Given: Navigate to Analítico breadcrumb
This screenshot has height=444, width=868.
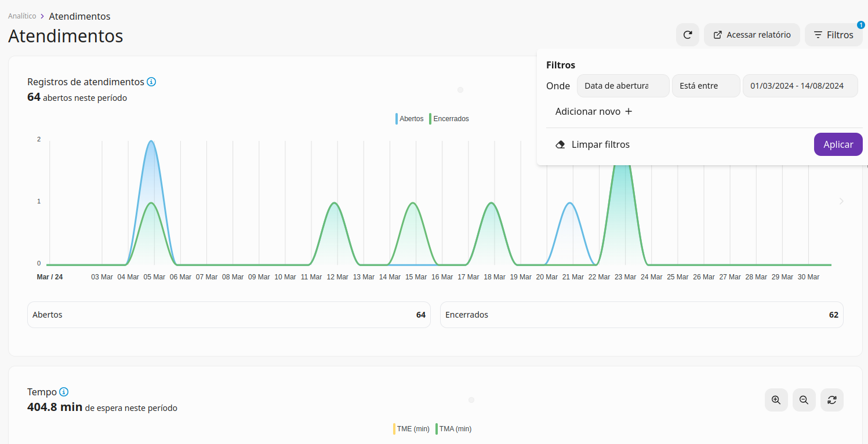Looking at the screenshot, I should [22, 16].
